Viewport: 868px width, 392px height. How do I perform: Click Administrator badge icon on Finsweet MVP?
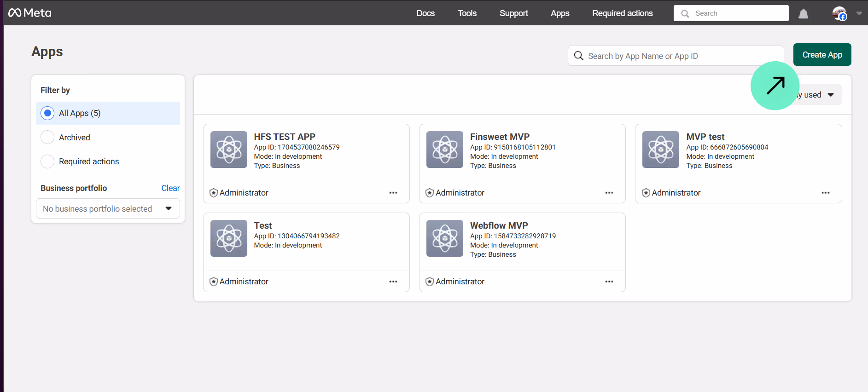tap(430, 193)
